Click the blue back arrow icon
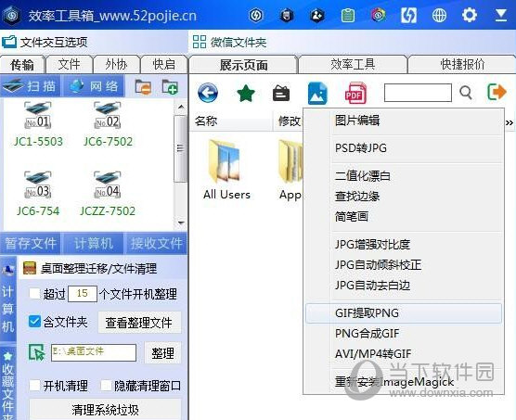This screenshot has width=516, height=420. pyautogui.click(x=208, y=93)
